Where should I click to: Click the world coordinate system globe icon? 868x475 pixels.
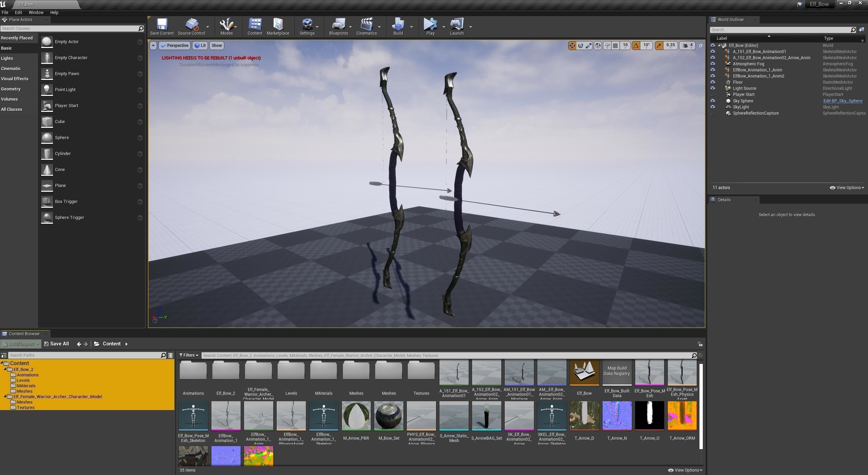597,45
